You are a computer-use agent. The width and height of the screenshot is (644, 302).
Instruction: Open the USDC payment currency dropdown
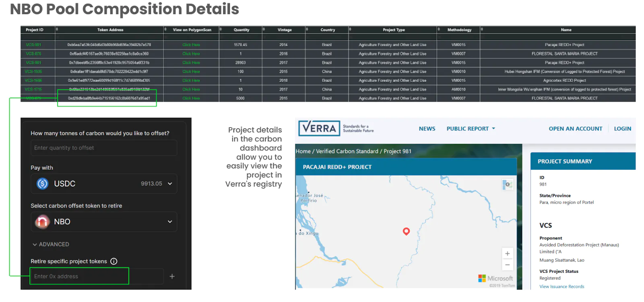pyautogui.click(x=104, y=184)
